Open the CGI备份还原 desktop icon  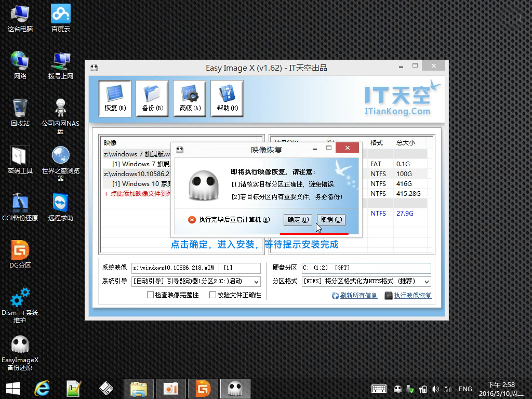pos(20,207)
